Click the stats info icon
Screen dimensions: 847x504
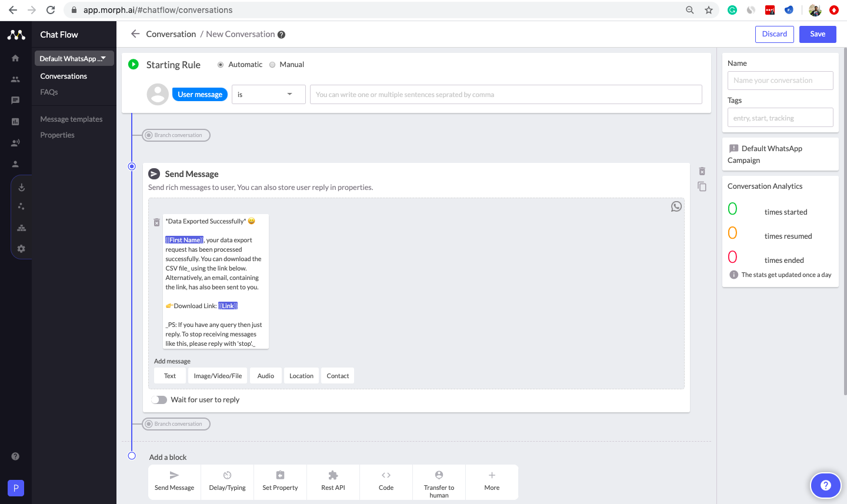click(733, 275)
